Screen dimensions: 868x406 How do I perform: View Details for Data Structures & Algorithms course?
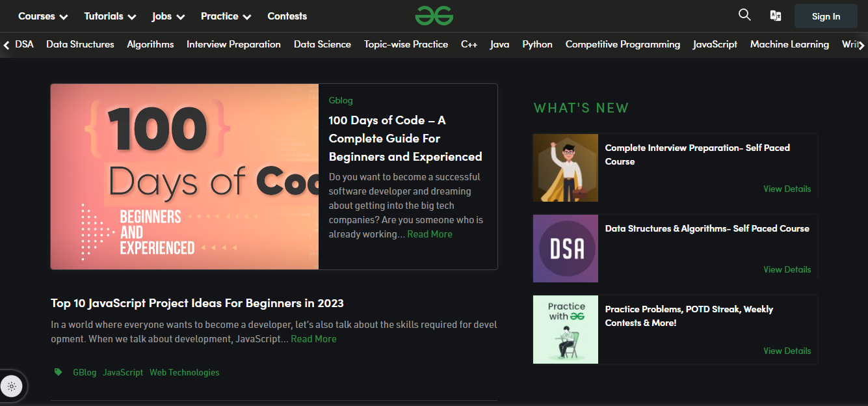(787, 269)
